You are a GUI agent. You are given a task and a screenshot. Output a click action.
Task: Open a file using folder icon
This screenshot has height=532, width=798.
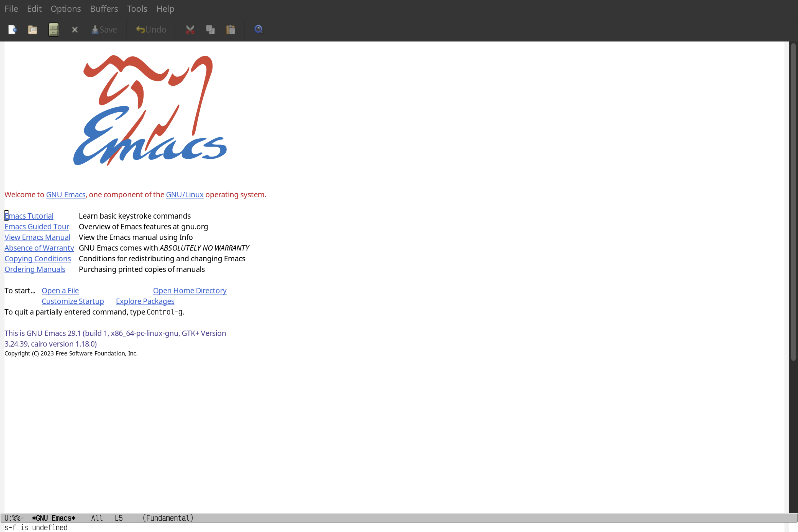pos(33,29)
